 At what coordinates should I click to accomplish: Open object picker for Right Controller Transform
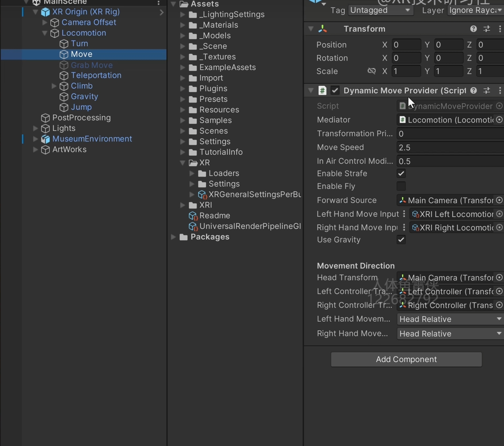pos(499,305)
